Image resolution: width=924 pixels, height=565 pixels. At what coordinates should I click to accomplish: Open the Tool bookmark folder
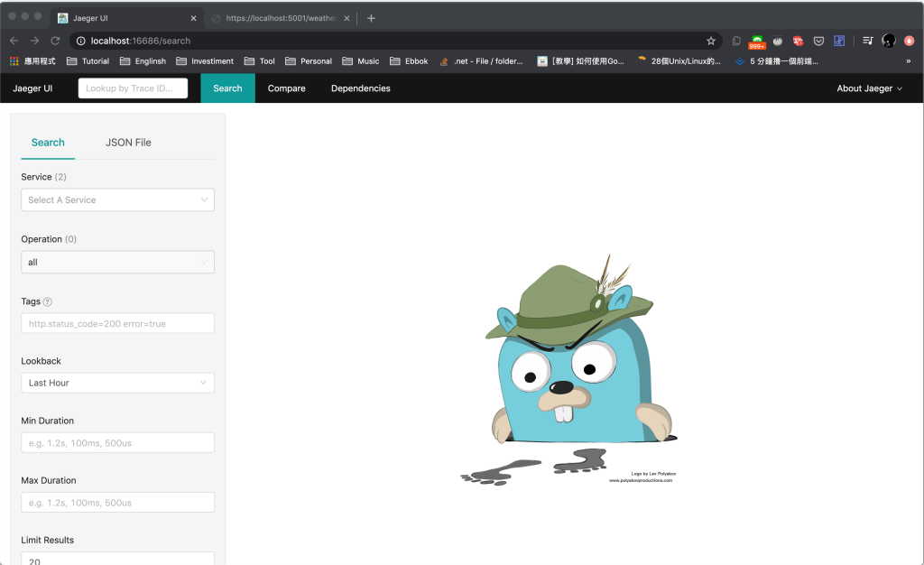pyautogui.click(x=259, y=61)
